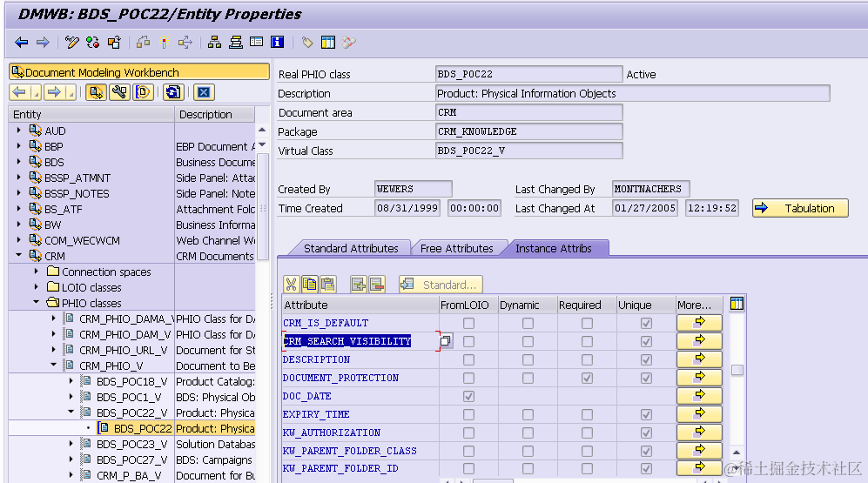The image size is (868, 483).
Task: Expand the LOIO classes folder
Action: 37,287
